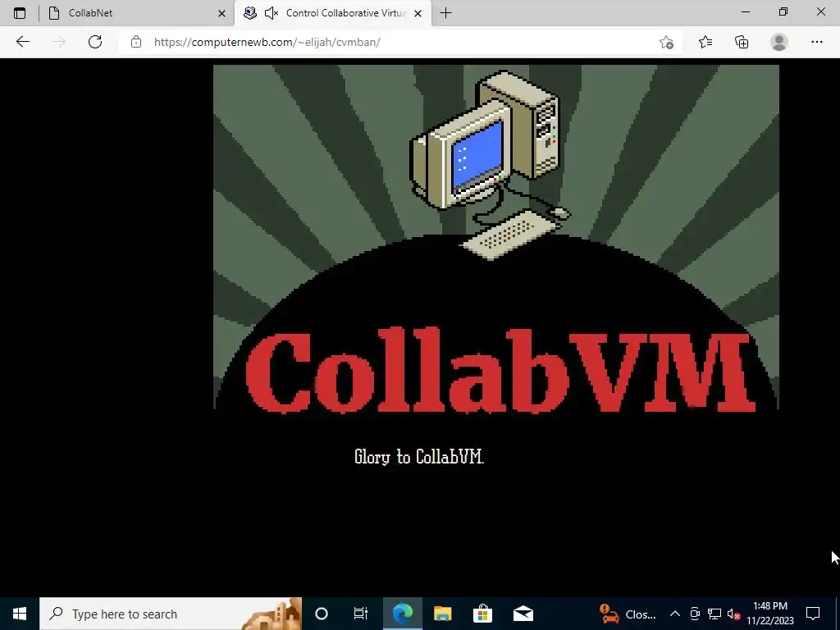Open the browser profile menu
Screen dimensions: 840x630
(x=779, y=42)
